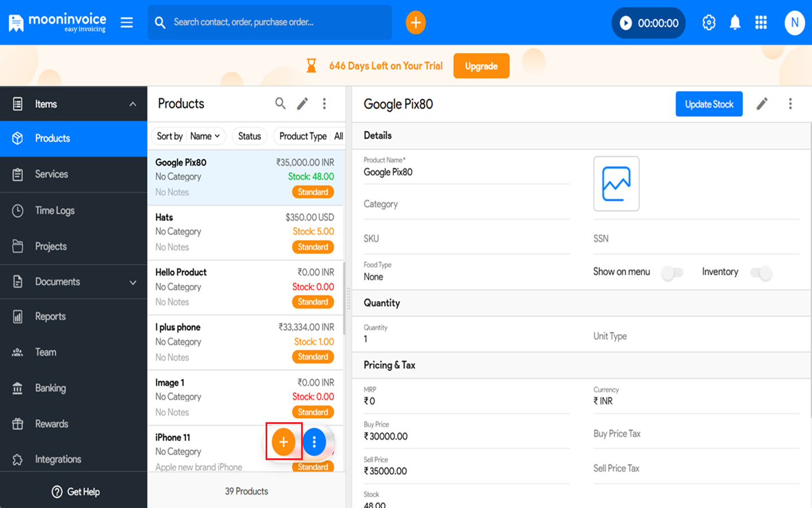Edit Google Pix80 with the pencil icon
Screen dimensions: 812x508
click(x=762, y=104)
